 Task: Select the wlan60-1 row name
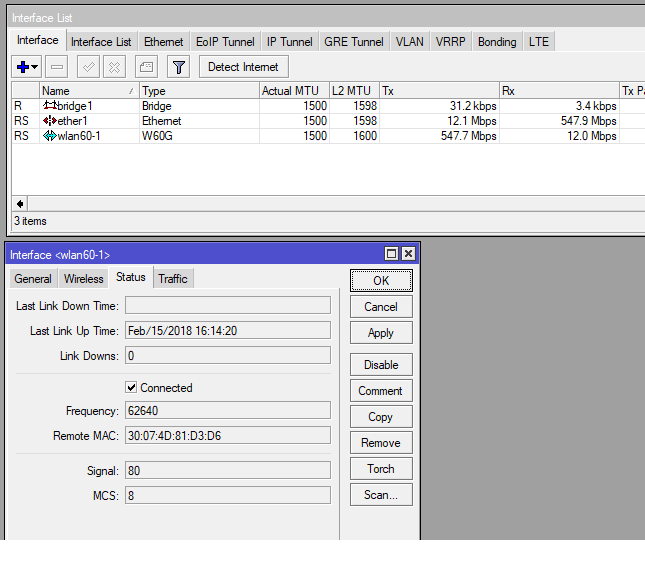(79, 136)
